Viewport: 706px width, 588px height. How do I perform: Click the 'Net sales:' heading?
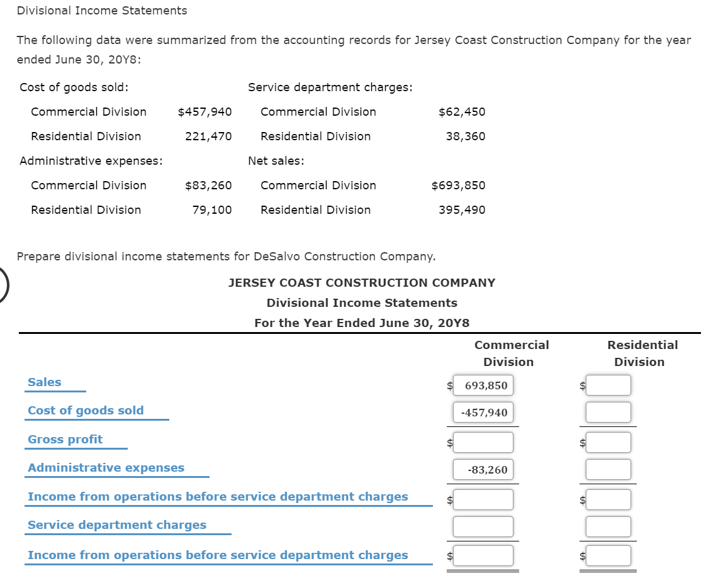point(276,161)
